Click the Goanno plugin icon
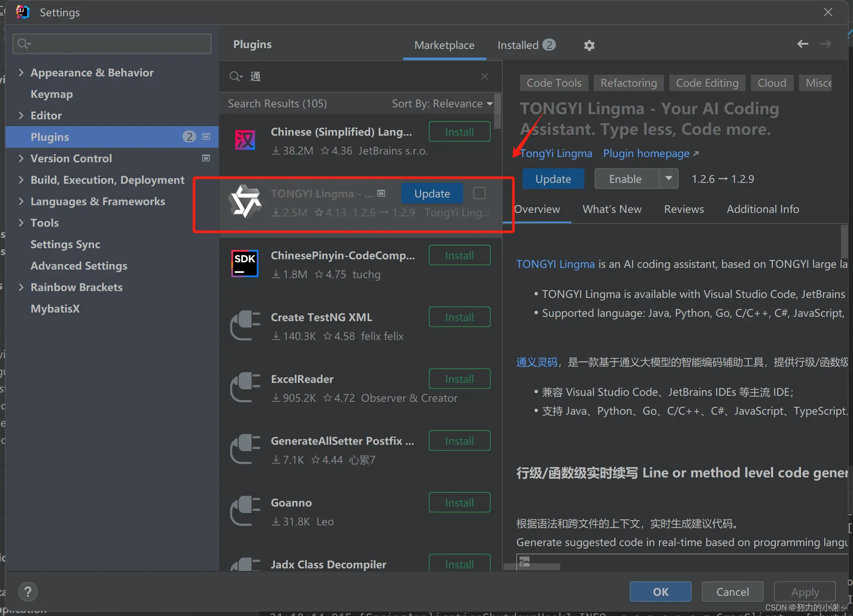Viewport: 853px width, 616px height. (245, 511)
